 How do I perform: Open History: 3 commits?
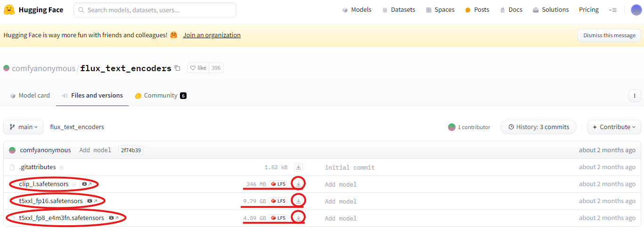[x=538, y=127]
